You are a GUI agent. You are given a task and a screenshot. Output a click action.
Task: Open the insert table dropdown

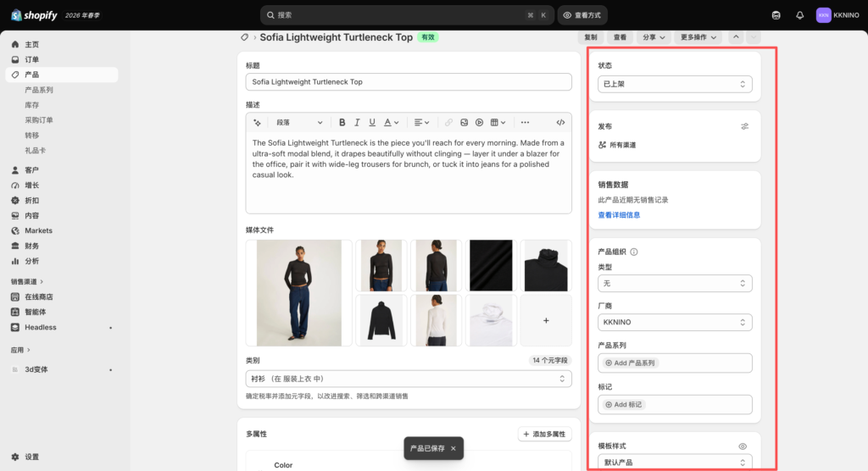[498, 122]
